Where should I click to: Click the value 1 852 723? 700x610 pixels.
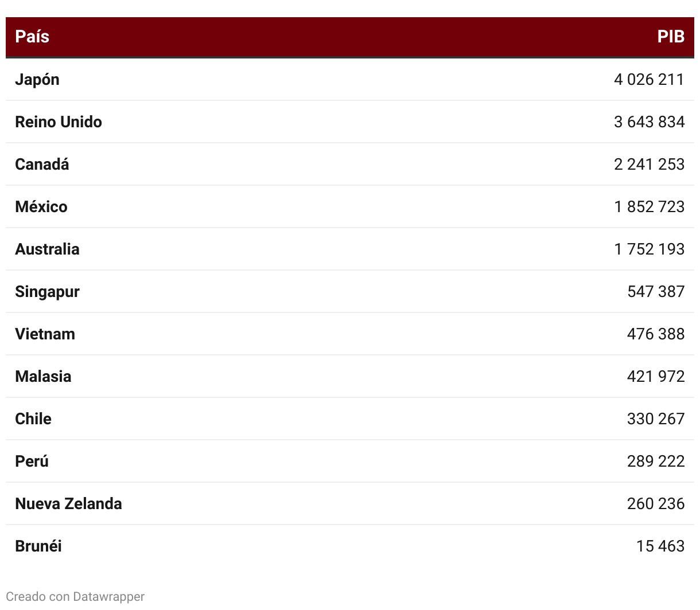pyautogui.click(x=649, y=206)
